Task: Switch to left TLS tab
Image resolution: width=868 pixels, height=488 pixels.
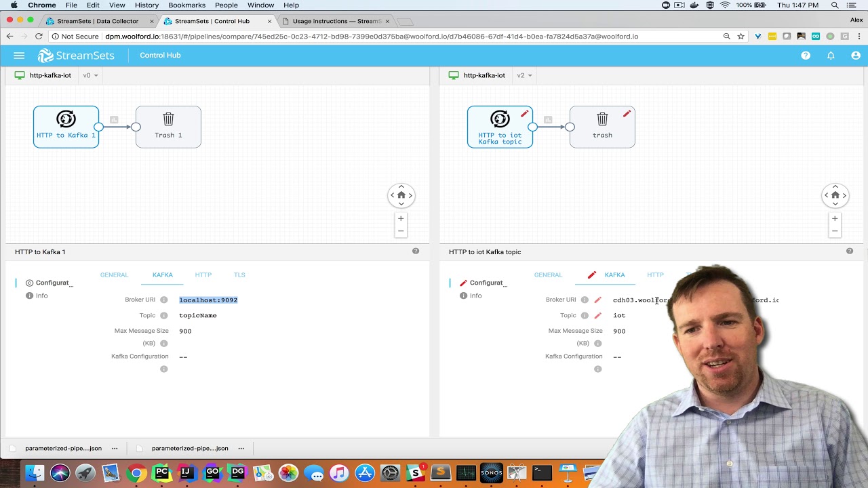Action: [x=239, y=274]
